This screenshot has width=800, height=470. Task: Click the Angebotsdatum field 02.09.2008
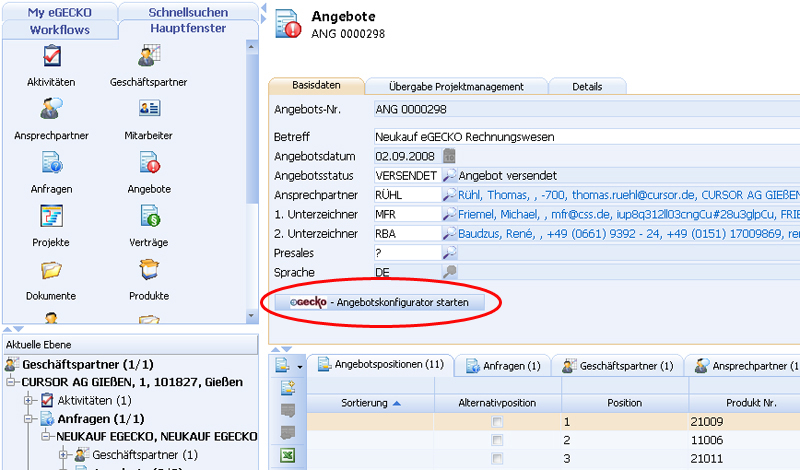pos(408,156)
